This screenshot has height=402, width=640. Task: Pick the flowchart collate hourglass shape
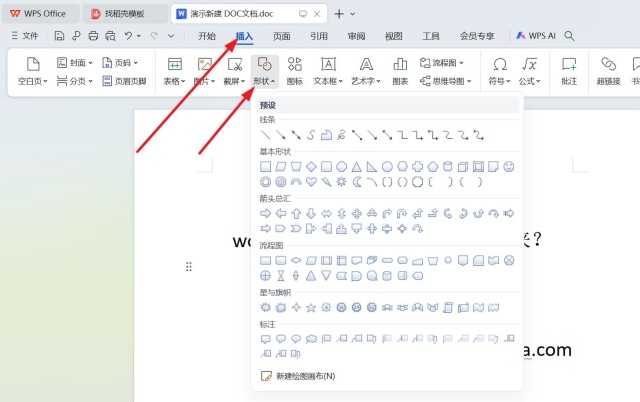pyautogui.click(x=281, y=276)
